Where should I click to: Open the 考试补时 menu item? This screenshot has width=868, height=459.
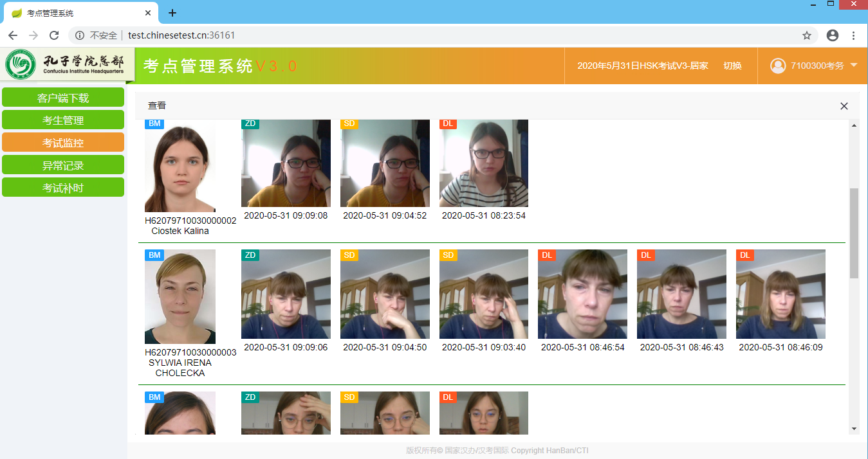click(x=63, y=188)
